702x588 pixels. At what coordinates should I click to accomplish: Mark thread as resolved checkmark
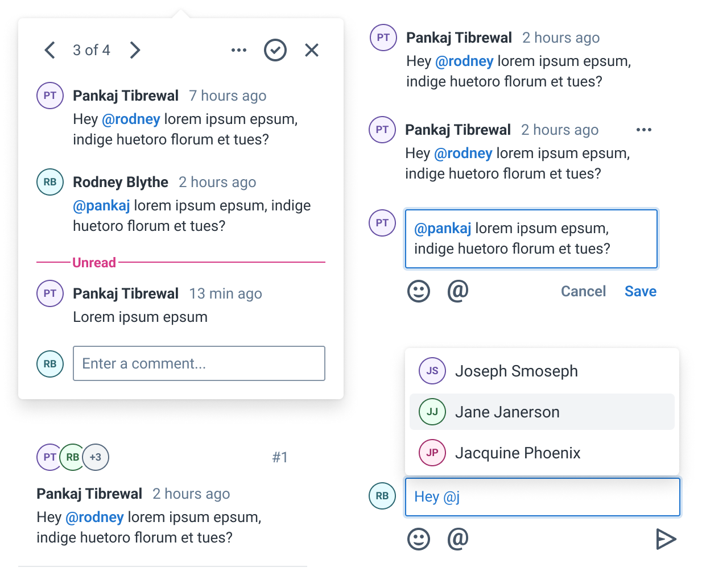[275, 50]
